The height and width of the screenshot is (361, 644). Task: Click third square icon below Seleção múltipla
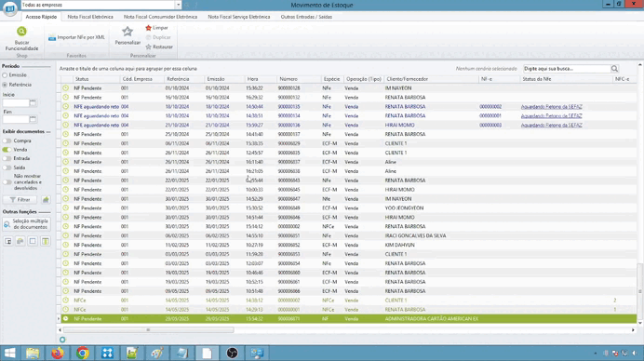[x=33, y=241]
